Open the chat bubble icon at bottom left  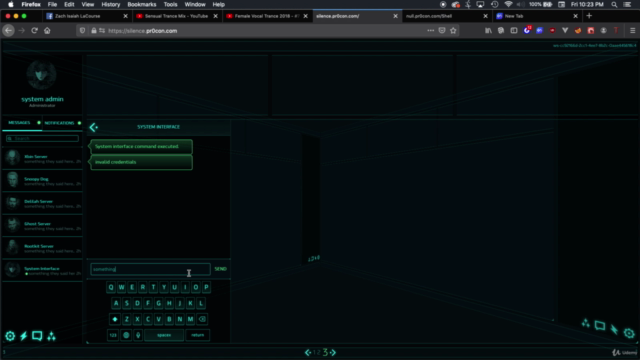click(x=37, y=336)
